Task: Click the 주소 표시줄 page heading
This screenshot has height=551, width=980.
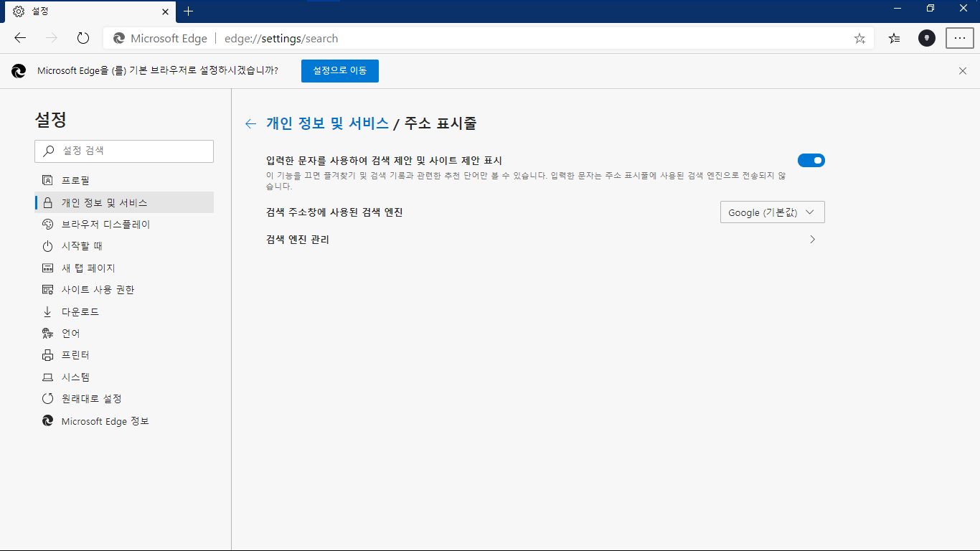Action: pyautogui.click(x=440, y=123)
